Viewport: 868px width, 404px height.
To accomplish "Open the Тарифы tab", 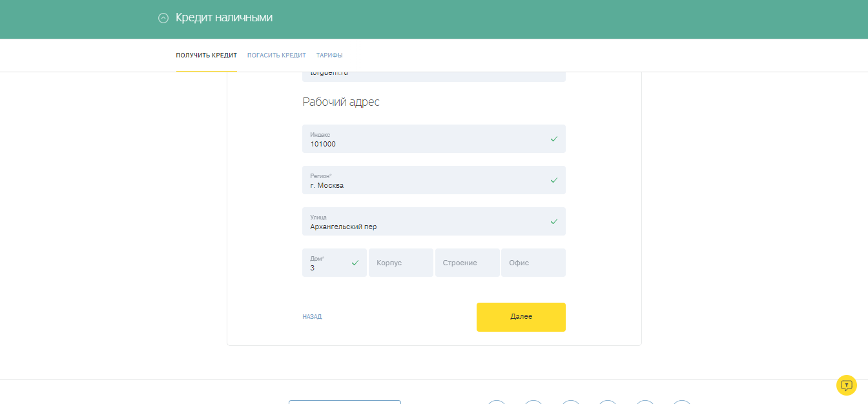I will (x=329, y=56).
